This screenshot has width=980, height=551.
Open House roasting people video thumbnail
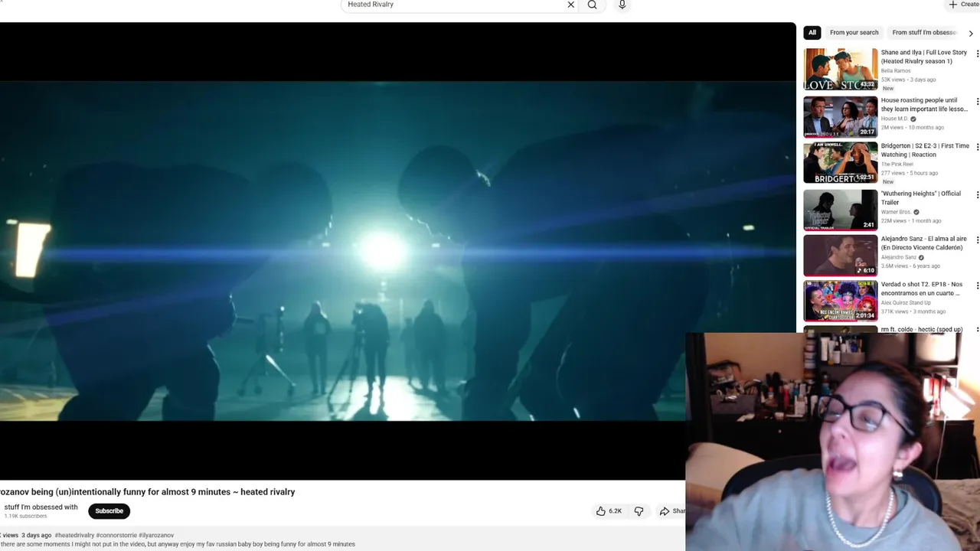[x=841, y=116]
